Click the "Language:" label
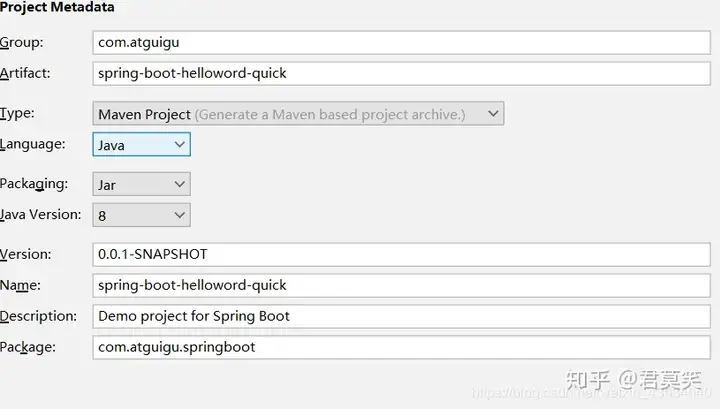The width and height of the screenshot is (720, 409). [32, 144]
